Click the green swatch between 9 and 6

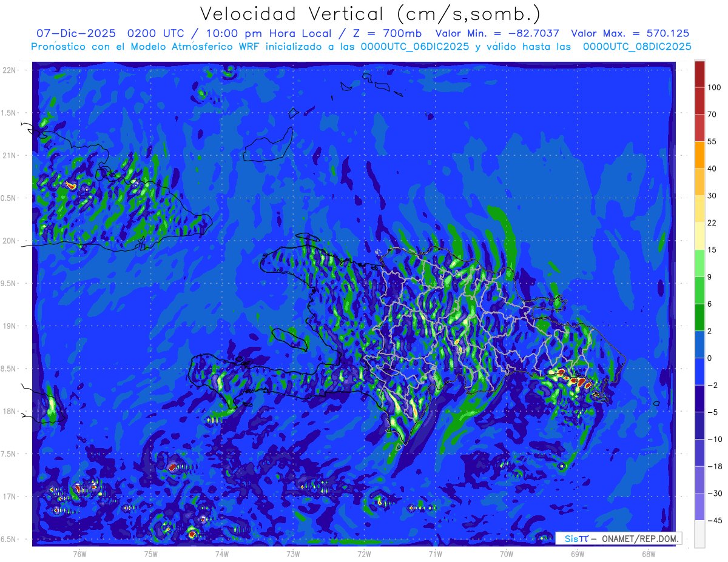click(x=699, y=290)
